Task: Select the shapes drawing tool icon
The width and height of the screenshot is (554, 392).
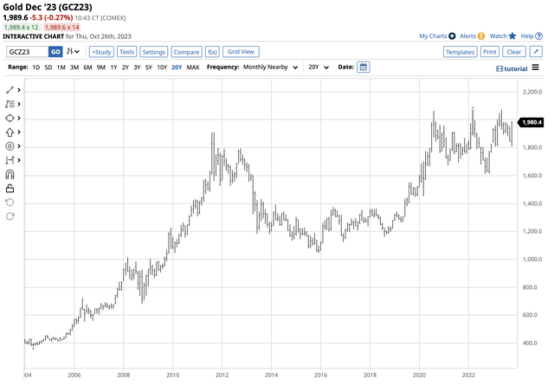Action: (10, 118)
